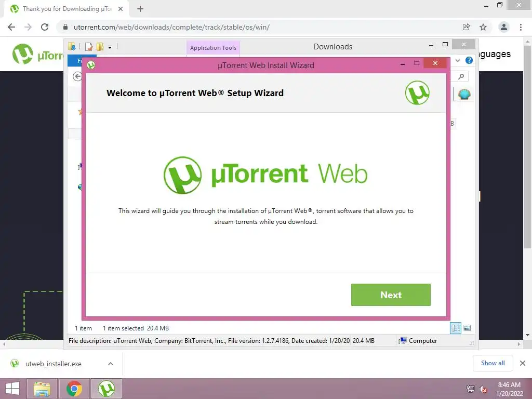Reload the browser page
Screen dimensions: 532x399
[x=45, y=27]
